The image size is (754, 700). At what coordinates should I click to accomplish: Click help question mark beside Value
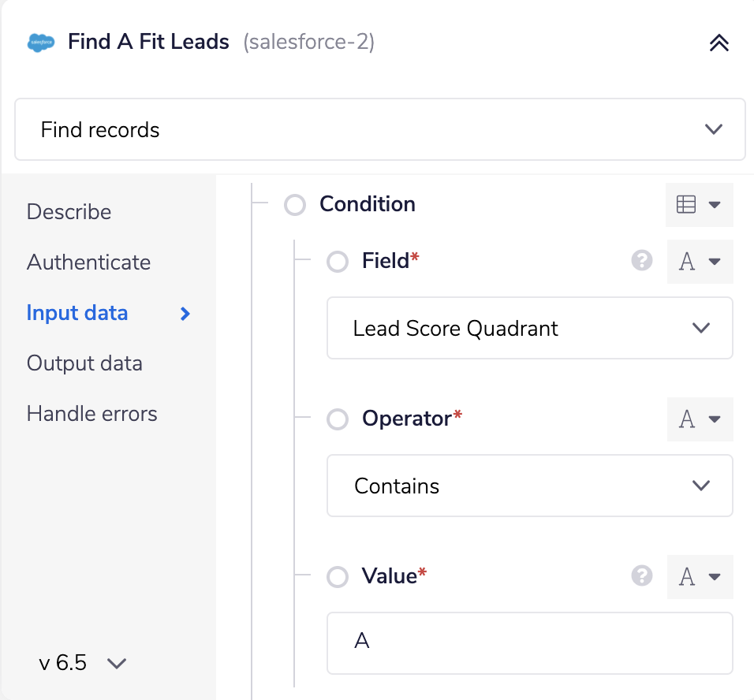641,576
